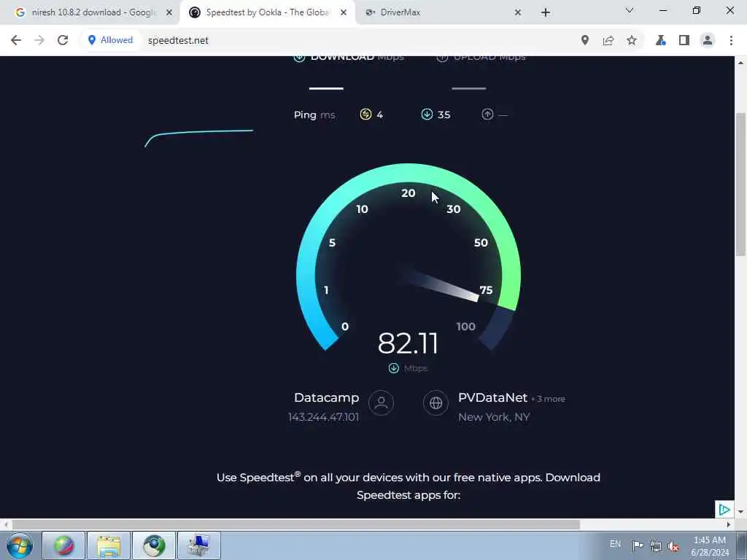
Task: Open the PVDataNet server link
Action: tap(492, 397)
